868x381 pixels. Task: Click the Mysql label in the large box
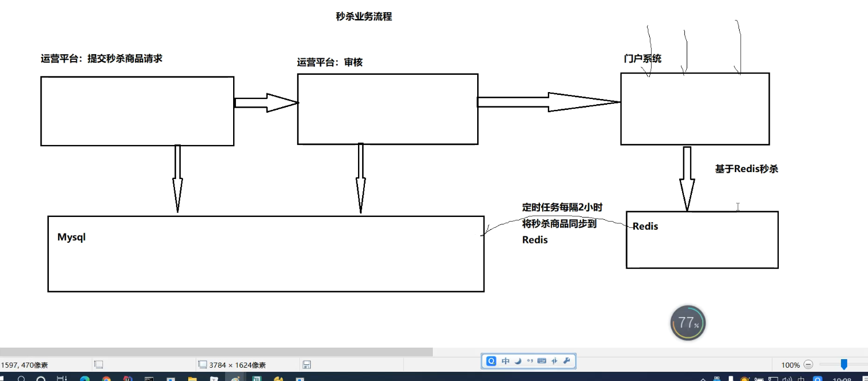pos(71,237)
